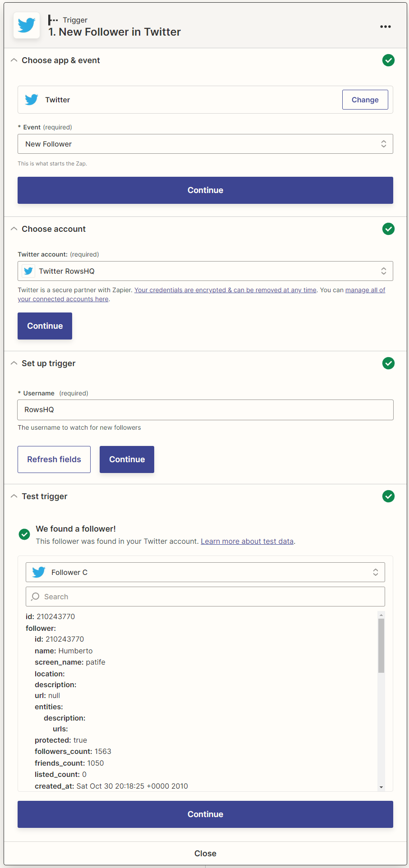Click green checkmark beside Choose app & event
Screen dimensions: 409x868
388,60
